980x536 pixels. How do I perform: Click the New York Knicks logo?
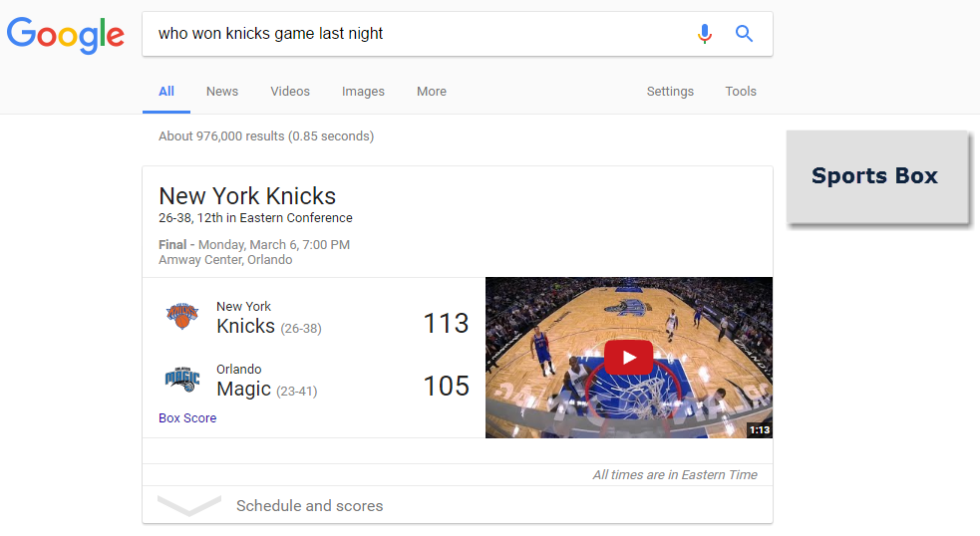coord(182,317)
